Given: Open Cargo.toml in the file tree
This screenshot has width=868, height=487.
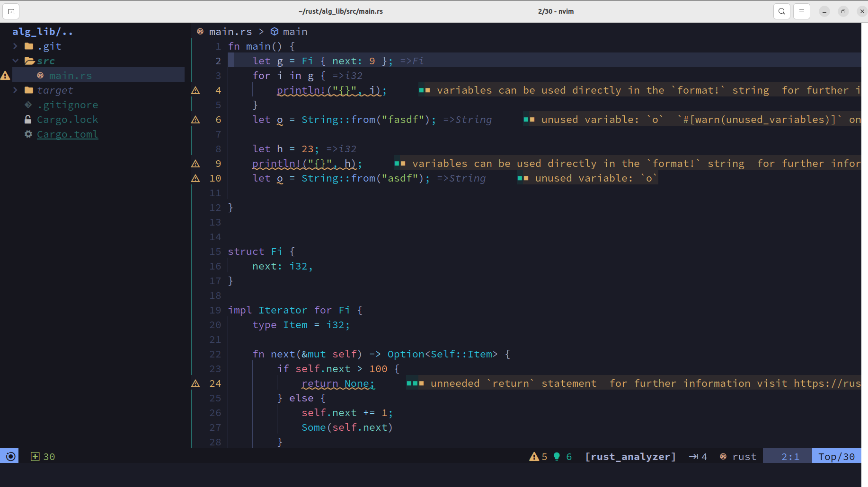Looking at the screenshot, I should tap(68, 134).
